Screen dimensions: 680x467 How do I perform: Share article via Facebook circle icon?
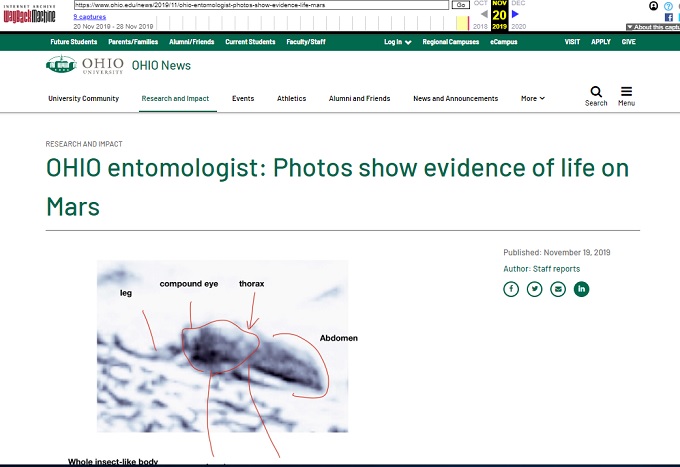(511, 289)
